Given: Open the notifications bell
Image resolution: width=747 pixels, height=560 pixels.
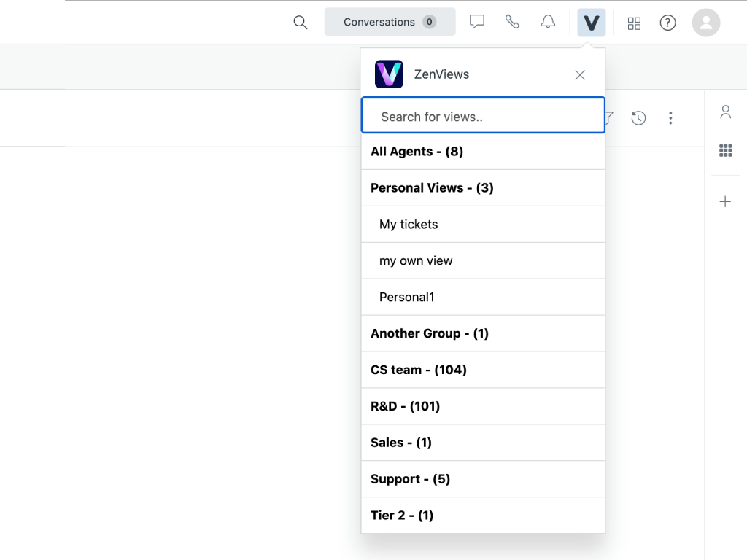Looking at the screenshot, I should (548, 22).
